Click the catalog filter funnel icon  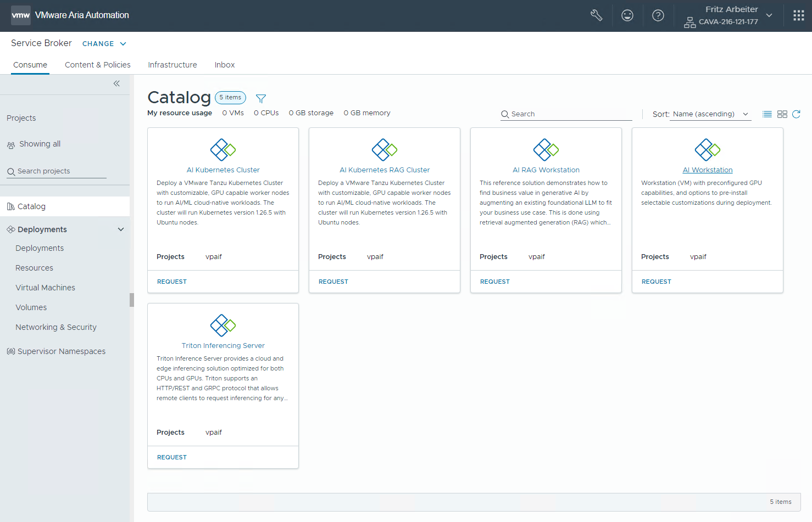(x=261, y=98)
